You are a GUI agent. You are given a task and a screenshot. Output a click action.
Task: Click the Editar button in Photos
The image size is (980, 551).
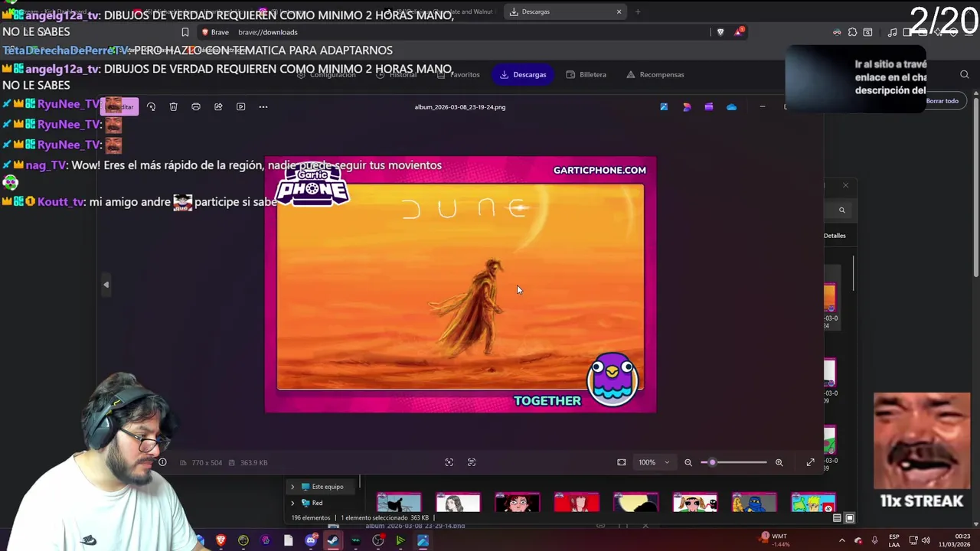coord(119,107)
